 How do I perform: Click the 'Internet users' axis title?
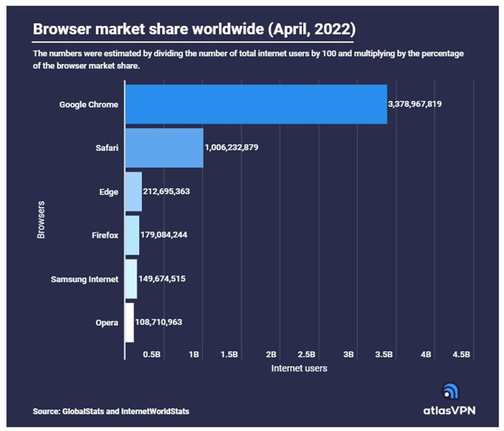click(300, 368)
